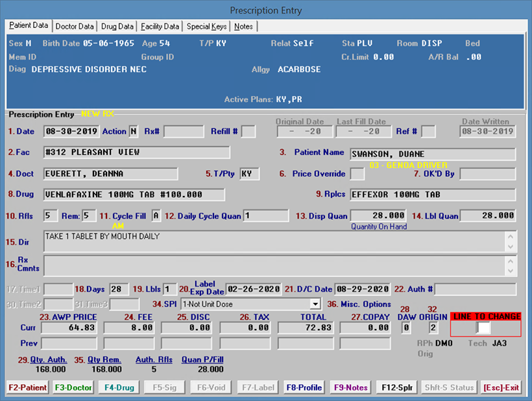
Task: Click the Price Override box
Action: [x=357, y=174]
